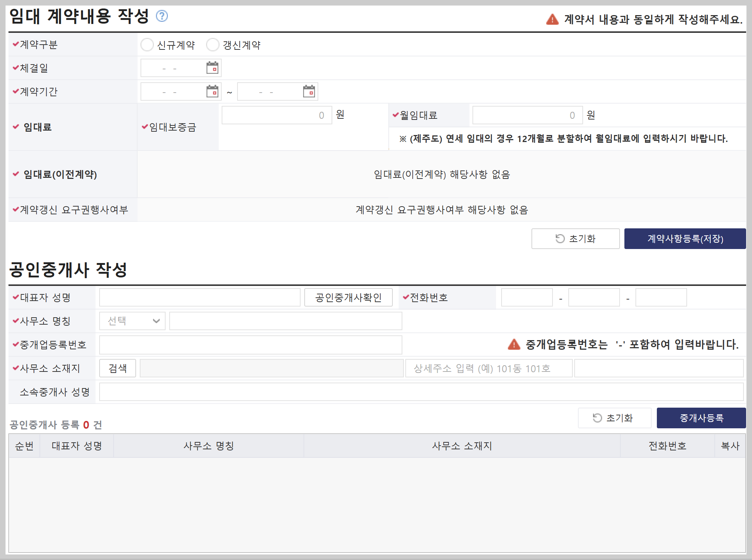Click the help question mark icon
752x560 pixels.
[162, 16]
